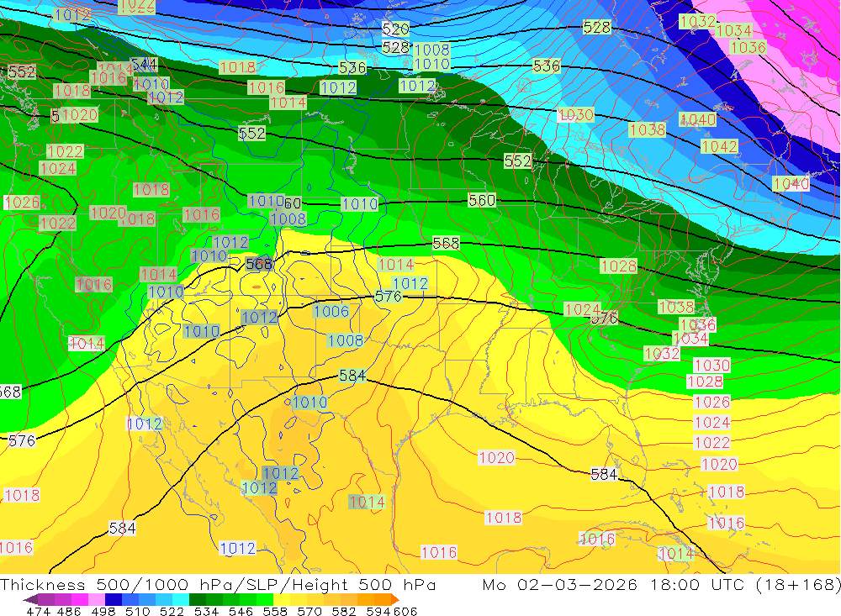841x616 pixels.
Task: Click the legend value 582
Action: (x=344, y=611)
